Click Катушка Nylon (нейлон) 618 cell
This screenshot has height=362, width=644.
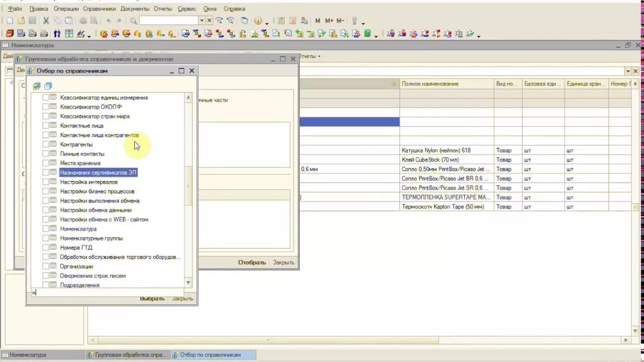[447, 150]
